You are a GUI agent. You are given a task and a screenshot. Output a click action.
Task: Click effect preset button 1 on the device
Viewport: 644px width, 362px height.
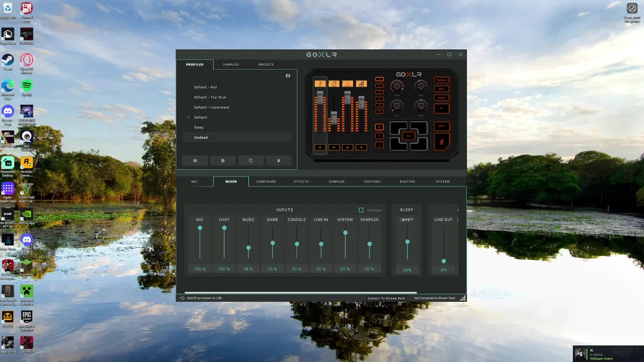[379, 79]
